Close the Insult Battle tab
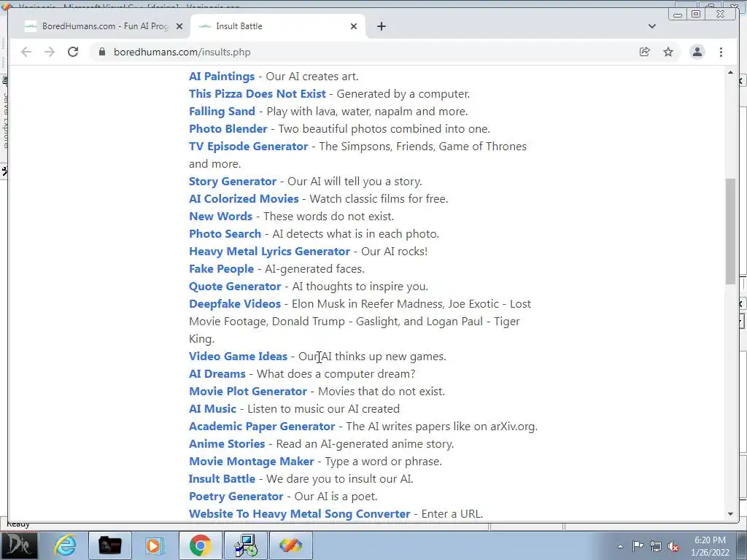Screen dimensions: 747x560 (x=354, y=26)
